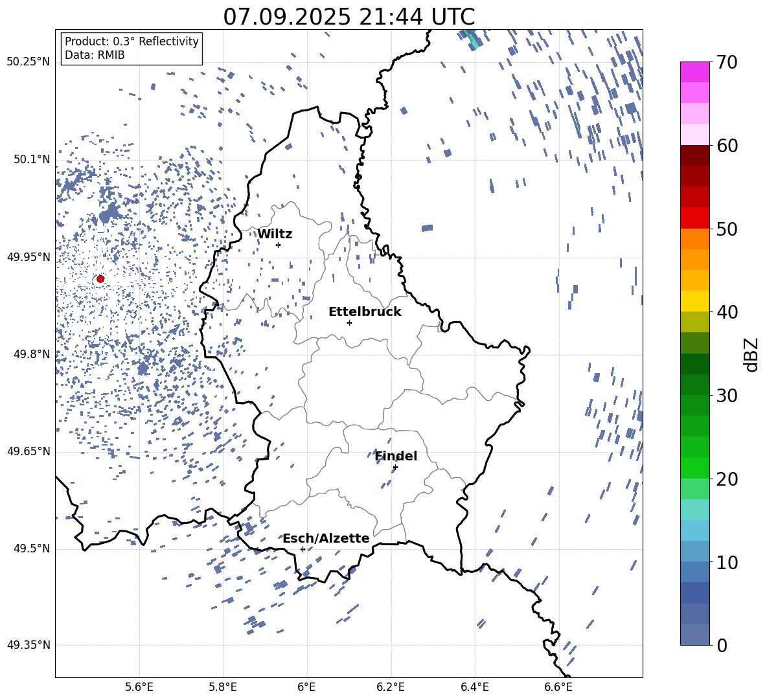This screenshot has height=700, width=767.
Task: Click the red radar location marker
Action: point(100,279)
